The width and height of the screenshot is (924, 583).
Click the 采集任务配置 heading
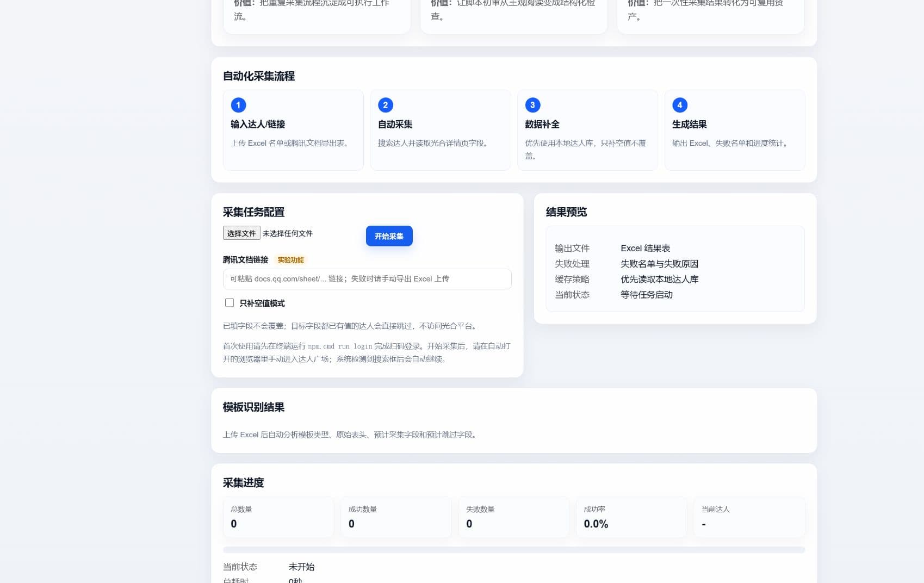pos(254,212)
